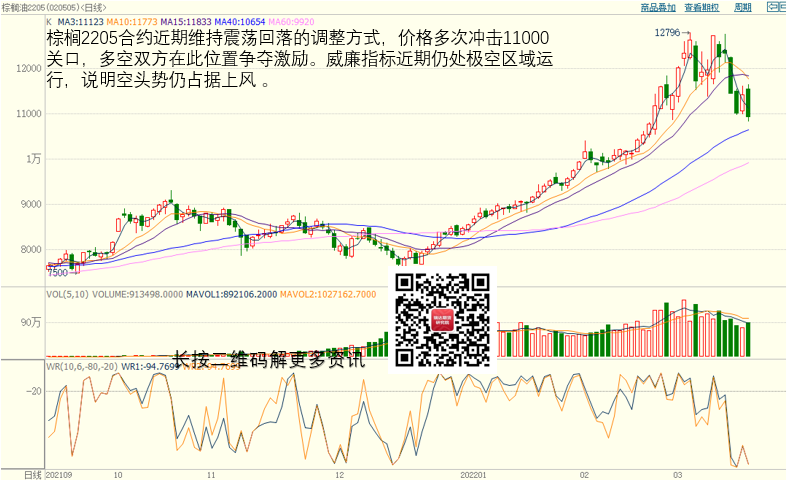The image size is (797, 498).
Task: Click the 7500 low price marker
Action: click(x=58, y=272)
